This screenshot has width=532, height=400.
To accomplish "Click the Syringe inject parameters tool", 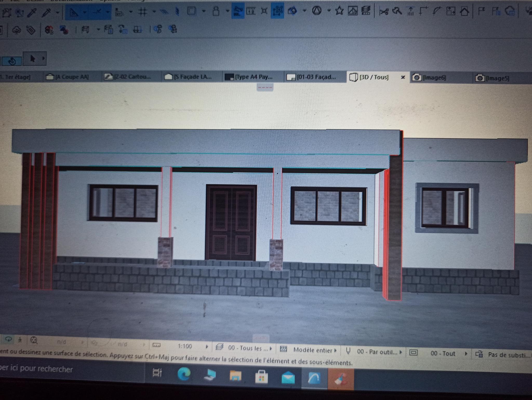I will (x=47, y=12).
